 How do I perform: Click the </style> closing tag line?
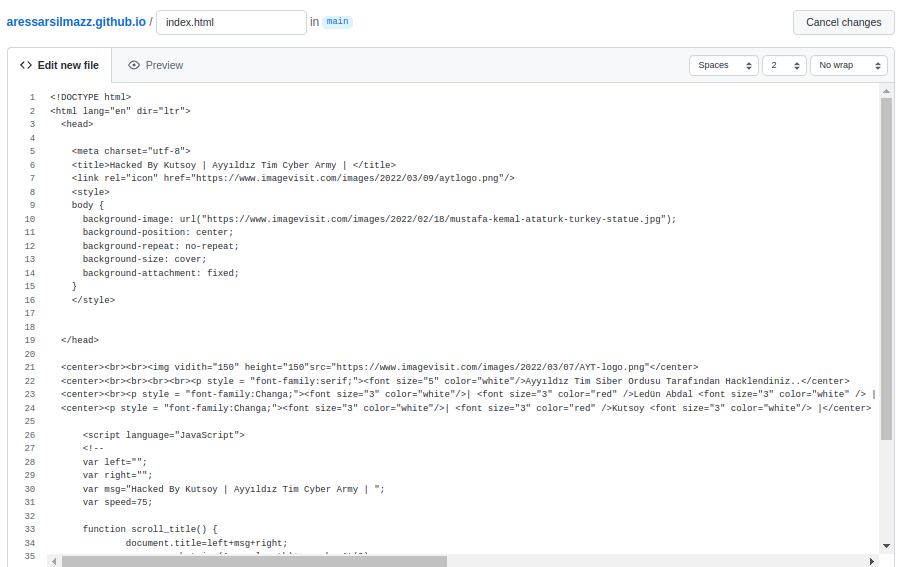93,300
